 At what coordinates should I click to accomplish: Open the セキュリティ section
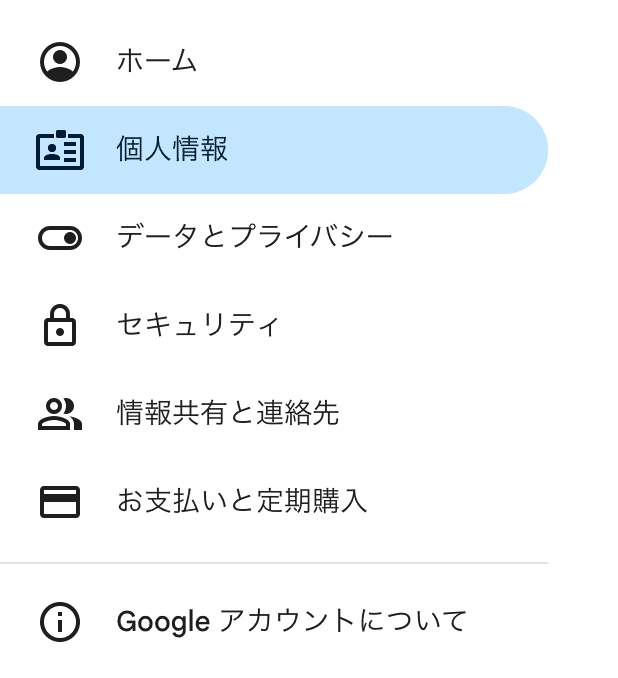tap(198, 325)
